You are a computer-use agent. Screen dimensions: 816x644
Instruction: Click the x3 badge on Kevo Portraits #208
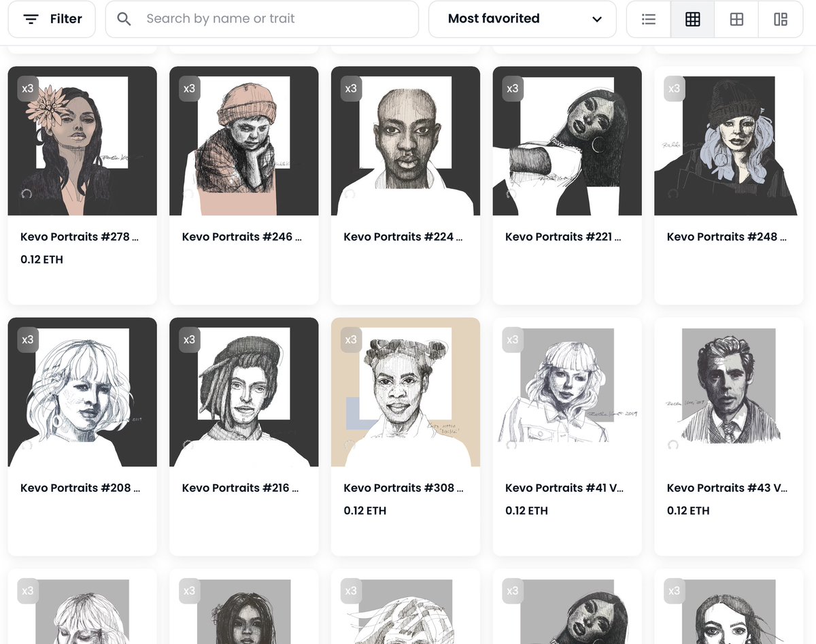click(27, 339)
